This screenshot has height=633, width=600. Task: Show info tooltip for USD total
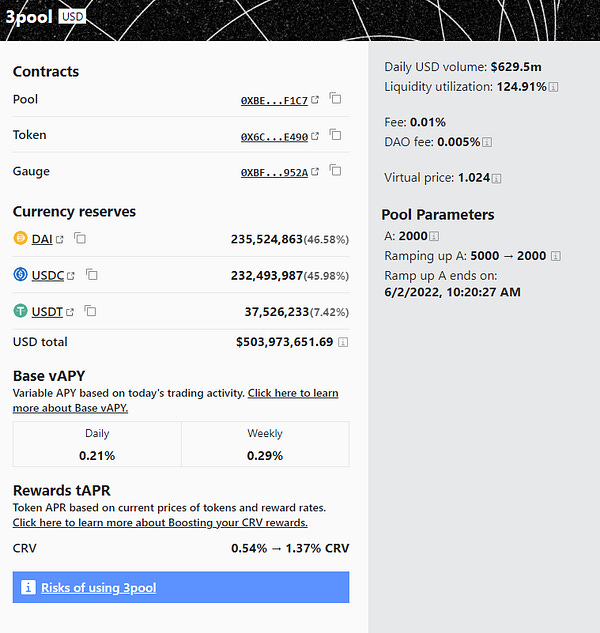coord(343,342)
